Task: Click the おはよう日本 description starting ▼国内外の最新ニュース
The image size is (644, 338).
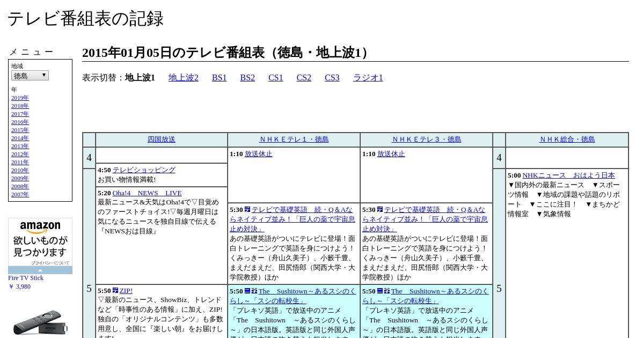Action: (x=564, y=200)
